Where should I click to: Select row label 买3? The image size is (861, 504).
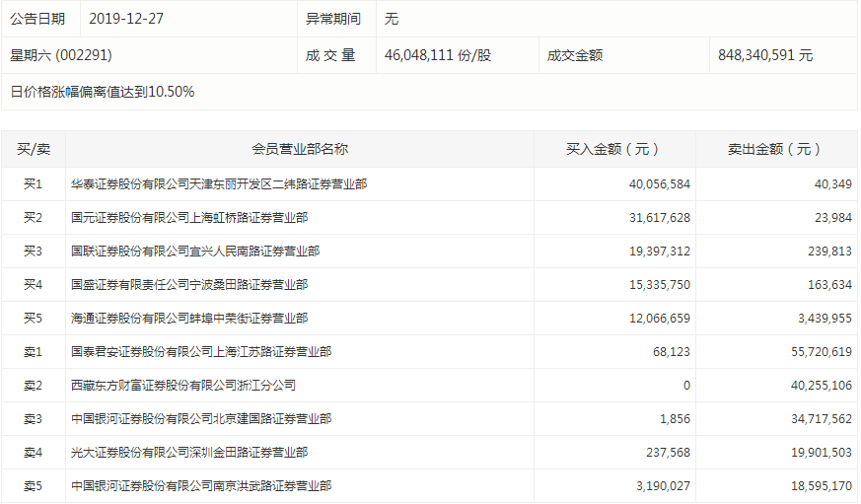pyautogui.click(x=33, y=251)
